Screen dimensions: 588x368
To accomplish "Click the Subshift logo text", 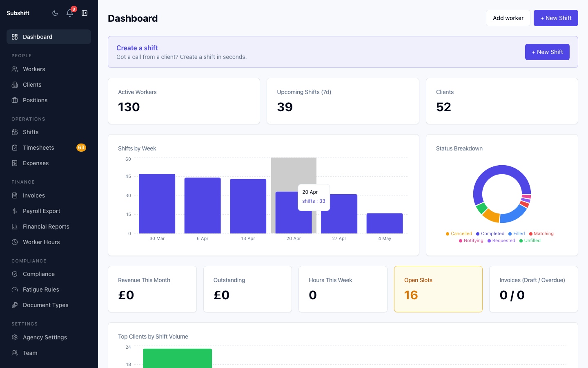I will (x=18, y=13).
